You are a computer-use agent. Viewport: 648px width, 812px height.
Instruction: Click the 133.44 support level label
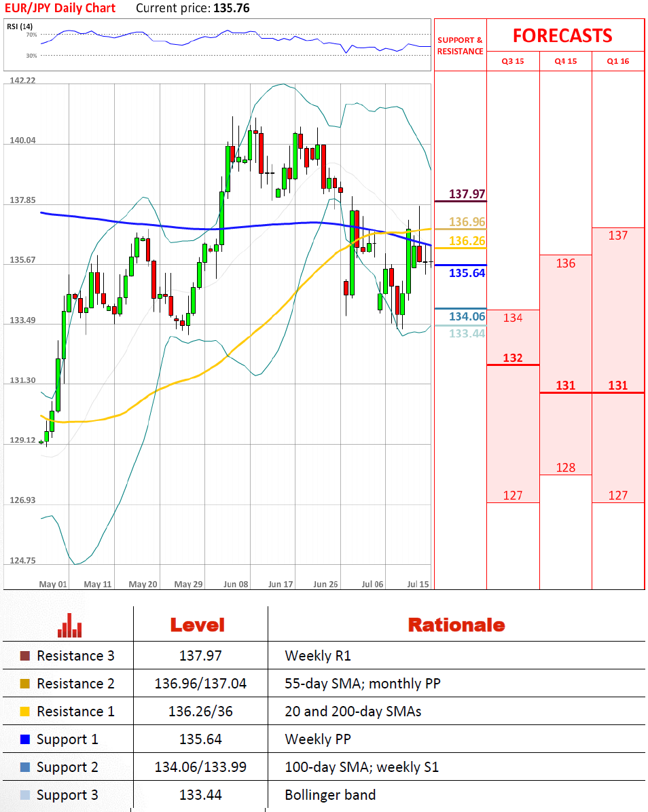pos(467,333)
